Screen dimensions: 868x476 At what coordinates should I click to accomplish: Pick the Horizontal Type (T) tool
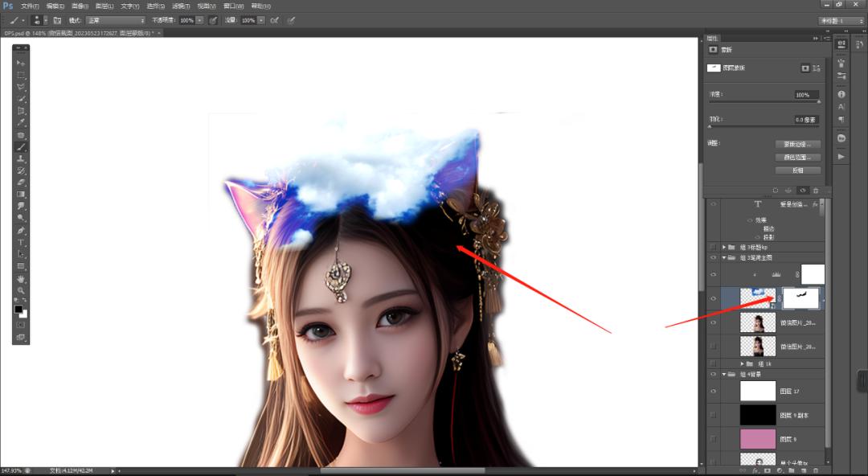pos(21,242)
